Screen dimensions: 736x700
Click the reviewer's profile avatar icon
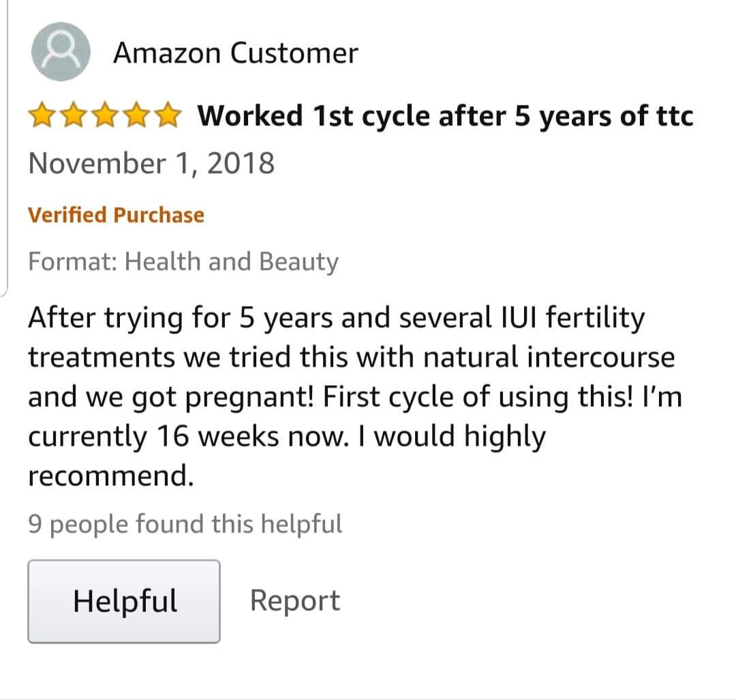click(61, 52)
